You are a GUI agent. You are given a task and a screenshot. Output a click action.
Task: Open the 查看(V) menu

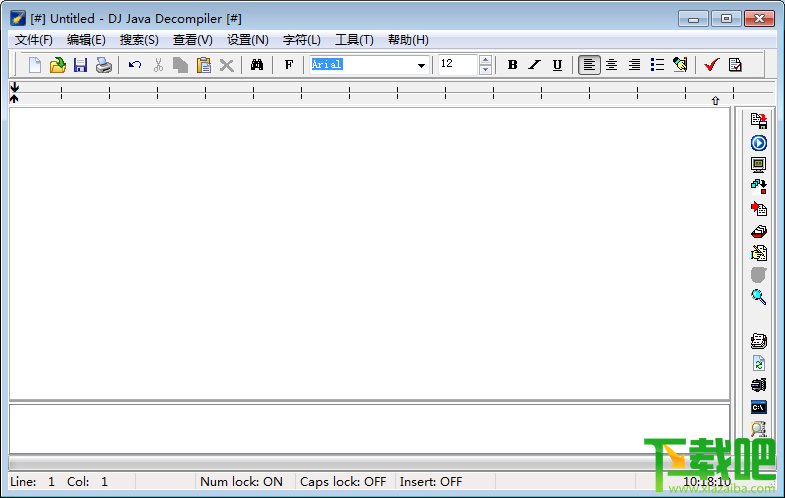pos(193,40)
